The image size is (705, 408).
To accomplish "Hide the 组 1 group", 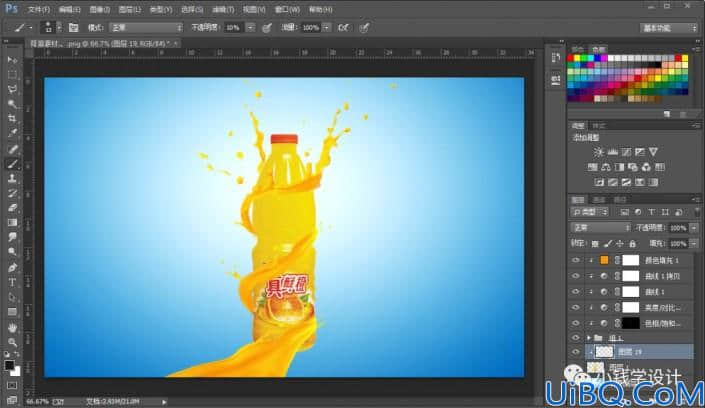I will click(576, 337).
